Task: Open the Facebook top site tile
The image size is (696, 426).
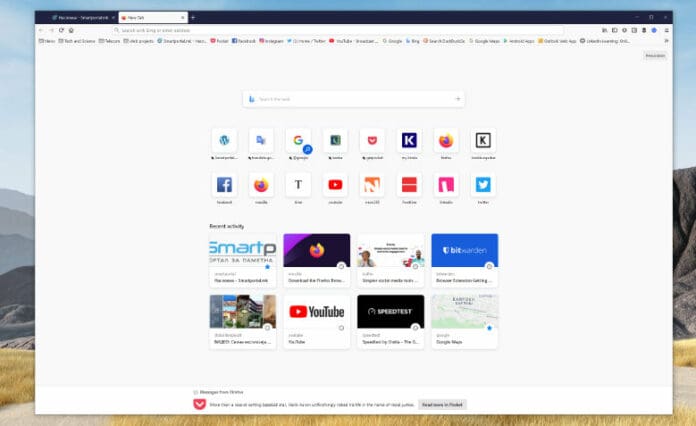Action: pyautogui.click(x=224, y=185)
